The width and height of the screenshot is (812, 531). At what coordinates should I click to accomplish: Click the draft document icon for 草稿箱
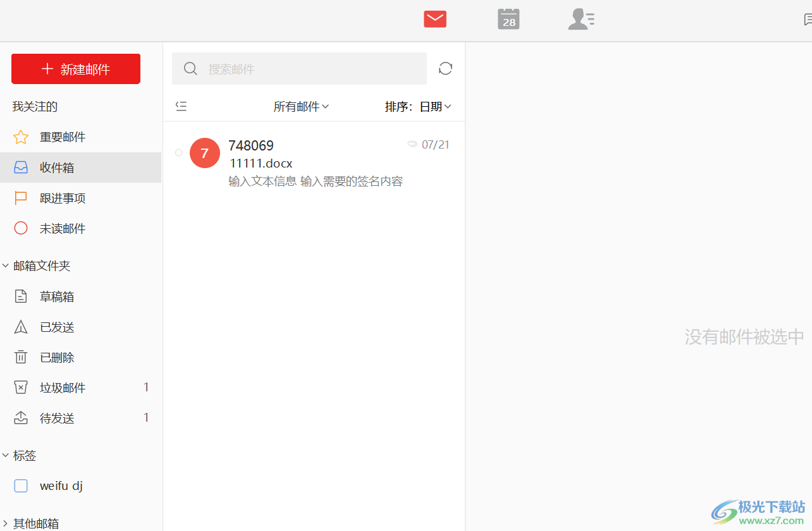tap(21, 296)
